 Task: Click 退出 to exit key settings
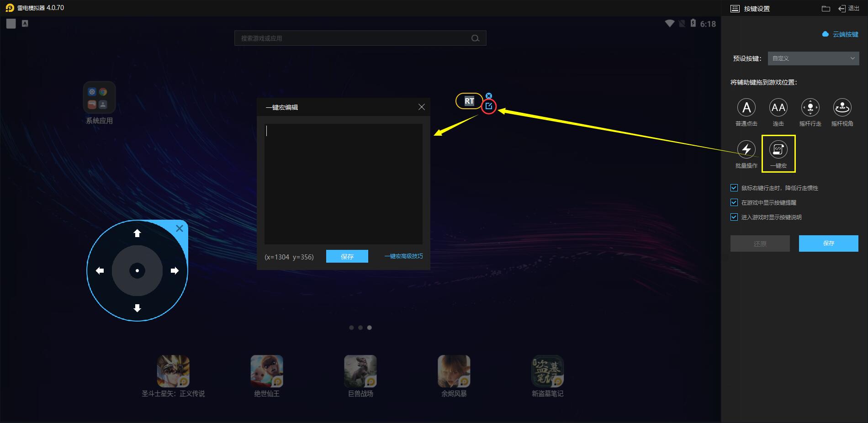click(849, 9)
